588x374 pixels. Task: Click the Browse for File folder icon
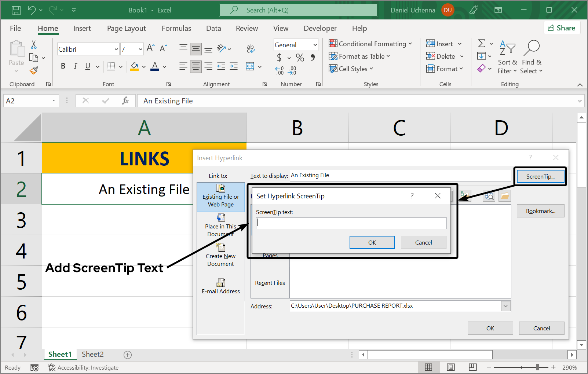[x=504, y=196]
